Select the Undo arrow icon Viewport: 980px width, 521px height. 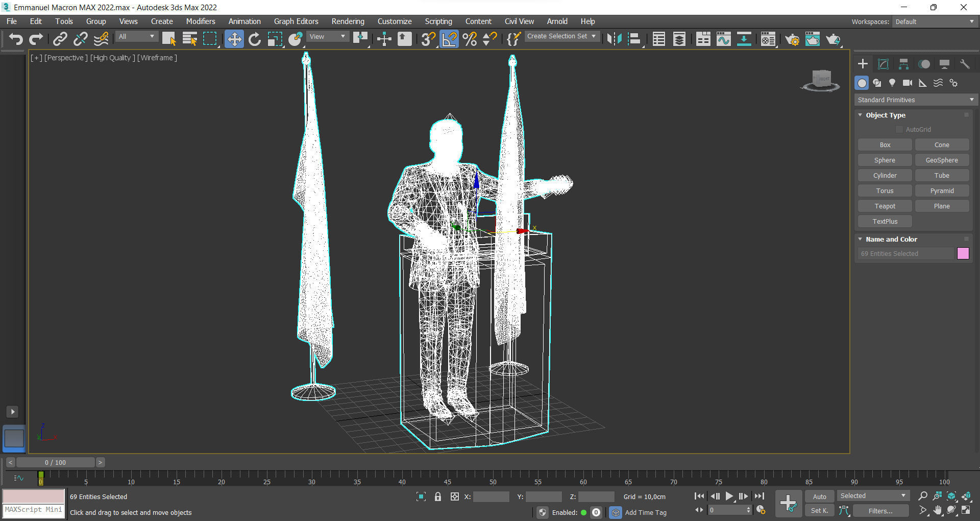16,39
